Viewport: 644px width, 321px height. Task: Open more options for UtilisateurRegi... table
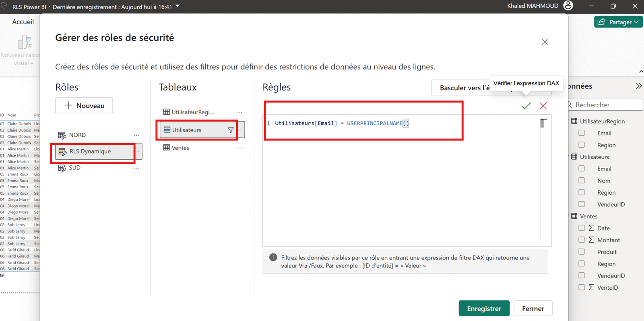[239, 112]
